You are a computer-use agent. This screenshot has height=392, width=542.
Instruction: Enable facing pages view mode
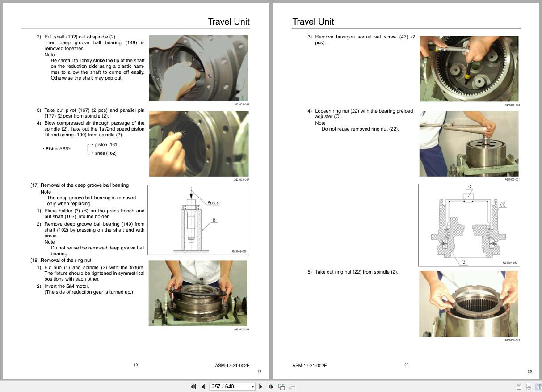click(x=538, y=386)
